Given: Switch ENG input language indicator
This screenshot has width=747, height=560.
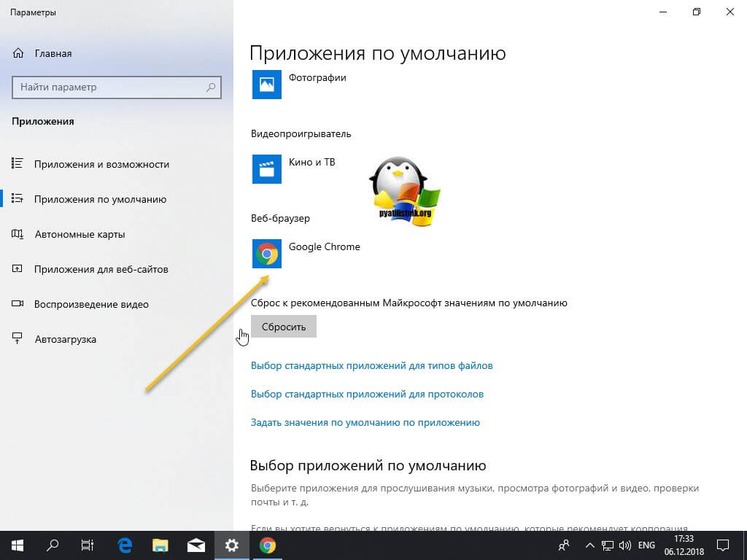Looking at the screenshot, I should coord(646,545).
